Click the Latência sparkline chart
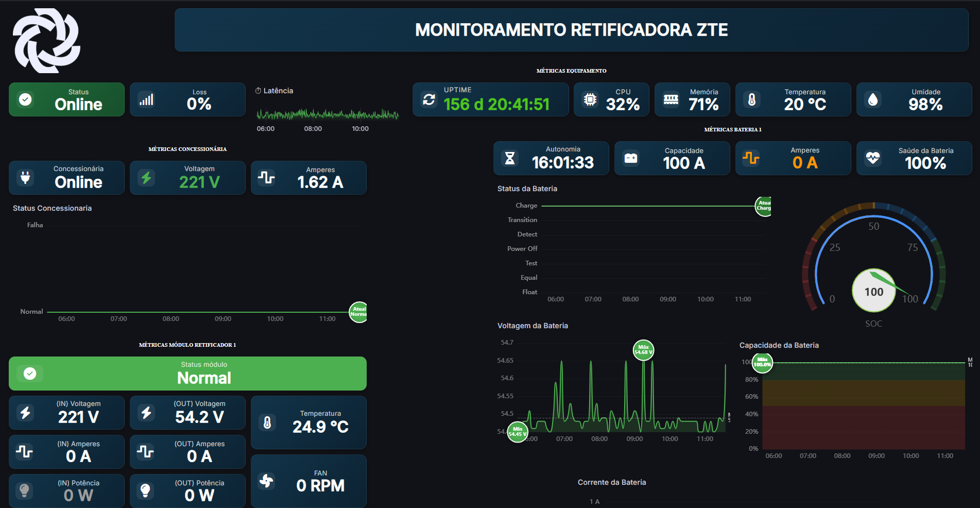This screenshot has height=508, width=980. point(328,114)
